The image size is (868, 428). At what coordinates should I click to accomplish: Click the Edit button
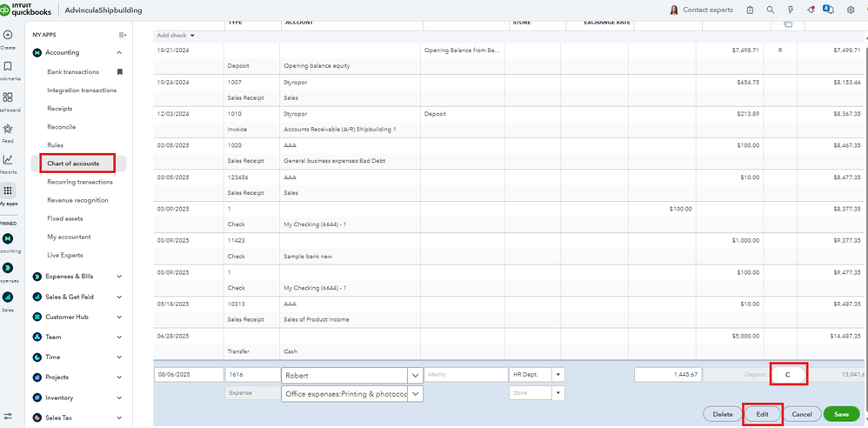762,414
